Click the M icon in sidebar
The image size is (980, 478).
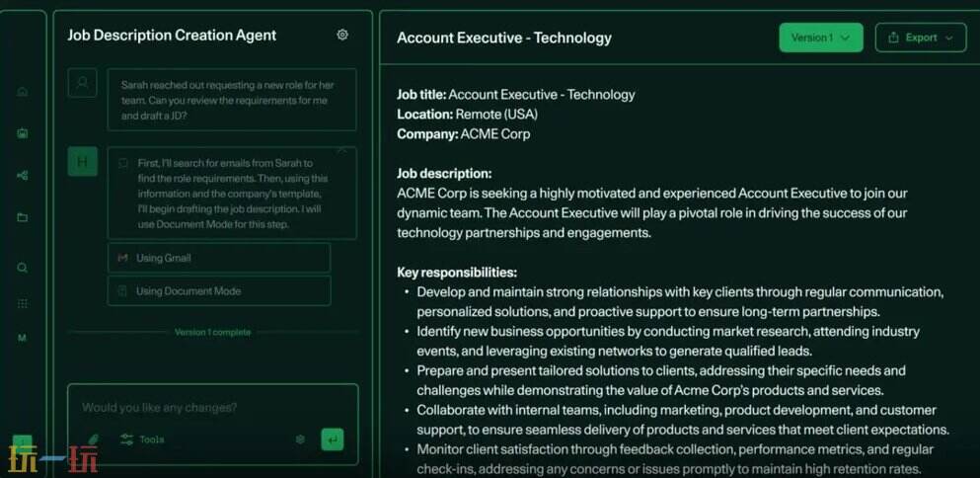(23, 338)
